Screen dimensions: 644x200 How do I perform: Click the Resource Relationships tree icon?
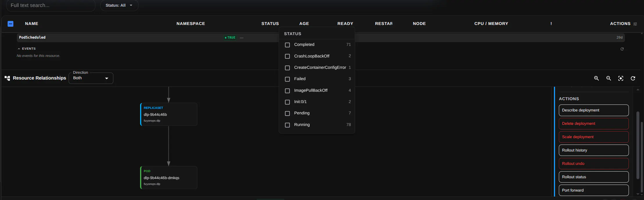click(x=7, y=78)
